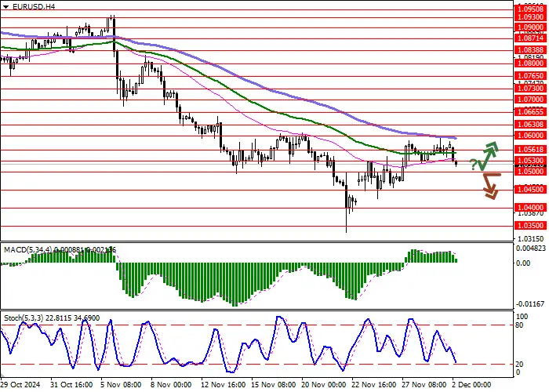Select the 20 Nov 00:00 time label

[x=324, y=385]
